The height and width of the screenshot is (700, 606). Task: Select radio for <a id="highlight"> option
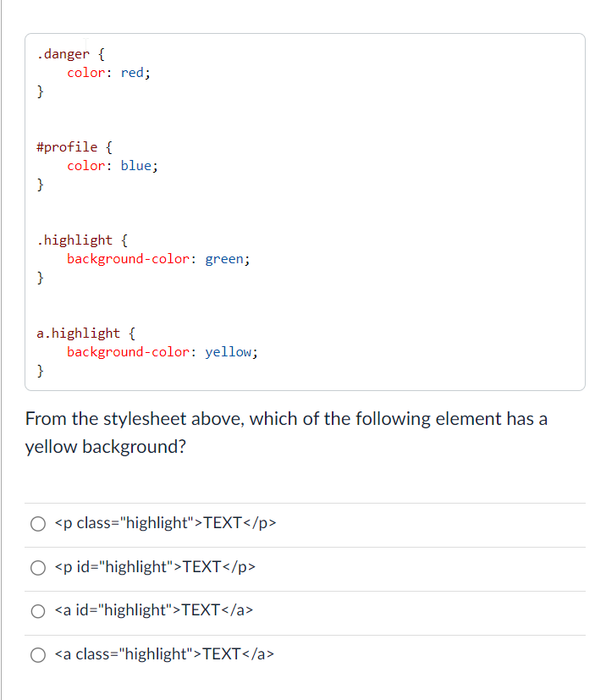[38, 611]
